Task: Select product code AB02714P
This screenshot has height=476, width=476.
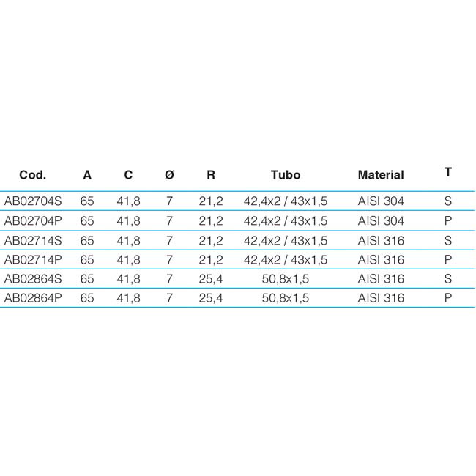Action: point(33,259)
